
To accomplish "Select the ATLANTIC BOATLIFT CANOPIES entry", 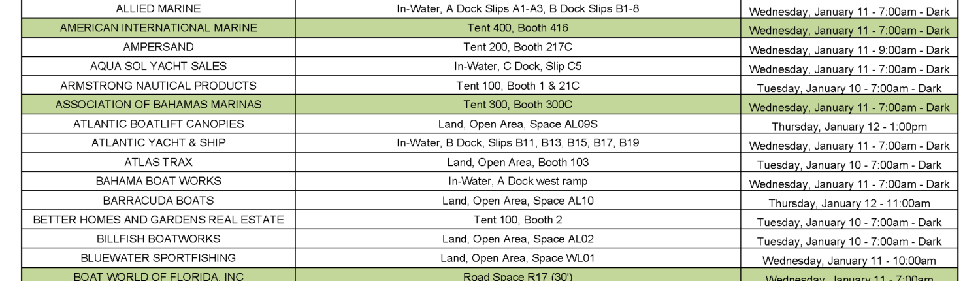I will click(x=158, y=124).
